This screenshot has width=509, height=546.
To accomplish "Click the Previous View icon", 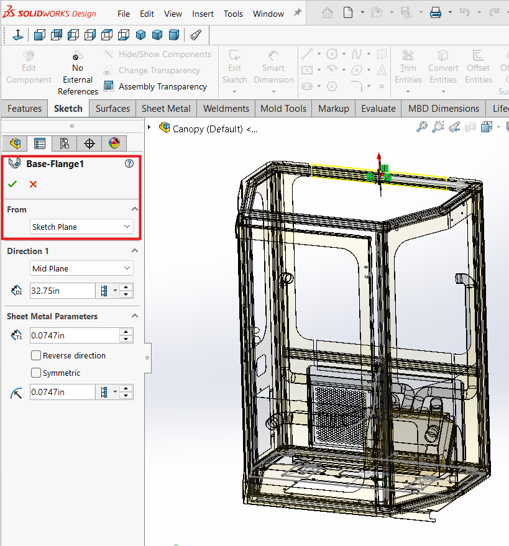I will click(454, 127).
